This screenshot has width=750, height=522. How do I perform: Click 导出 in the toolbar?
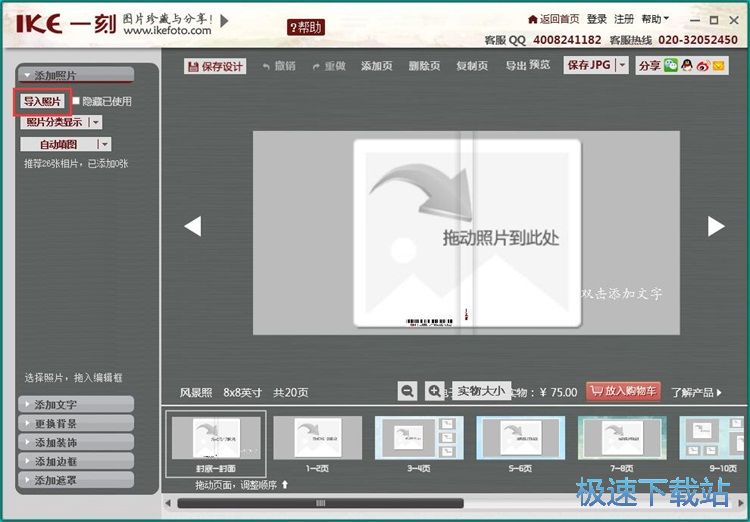pos(516,66)
